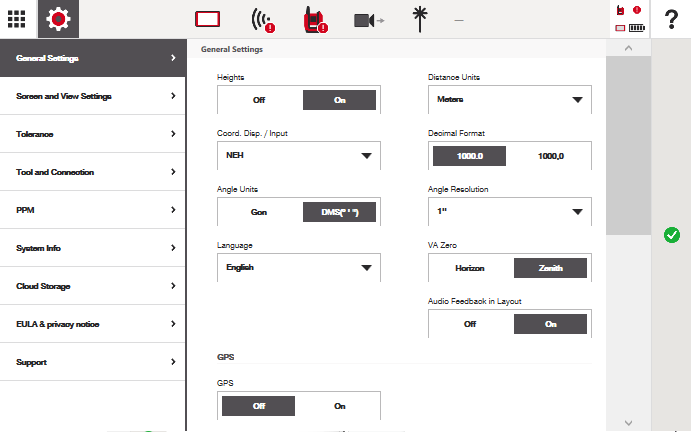Viewport: 691px width, 432px height.
Task: Click the red total station tool icon
Action: [x=315, y=20]
